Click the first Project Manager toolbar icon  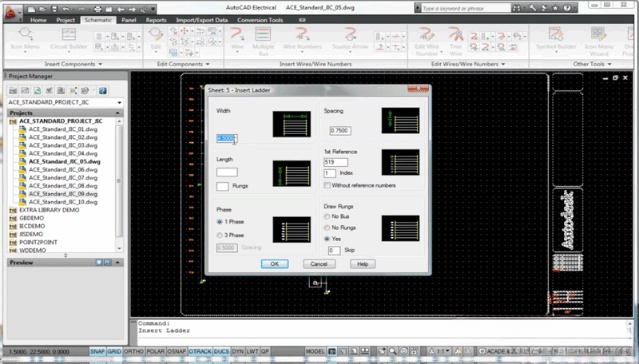(13, 90)
